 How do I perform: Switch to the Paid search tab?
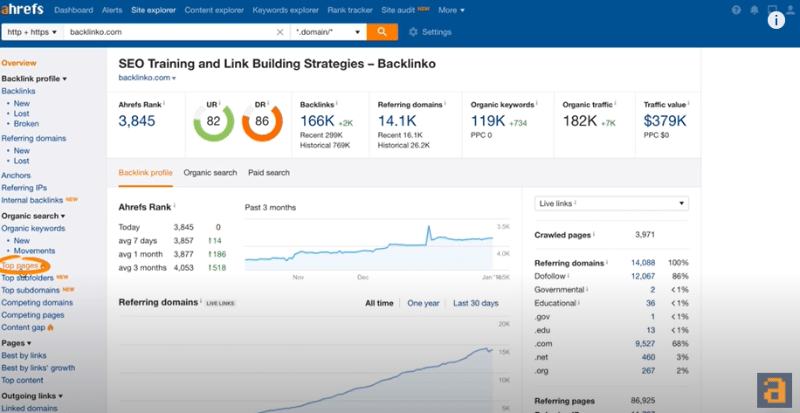point(269,173)
